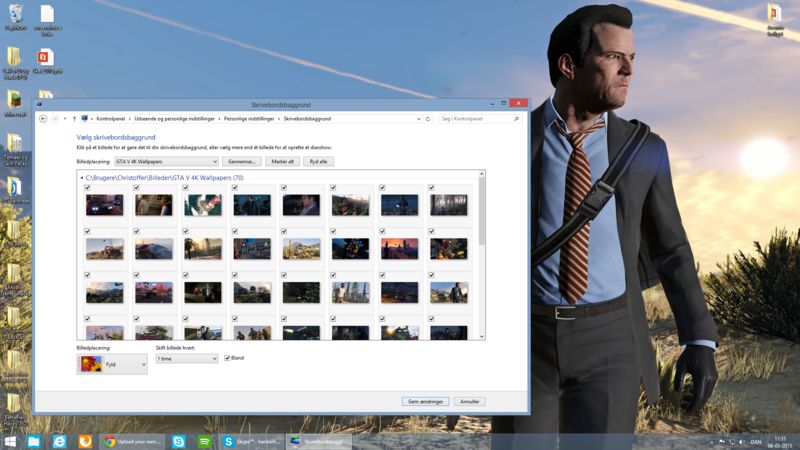The width and height of the screenshot is (800, 450).
Task: Uncheck first row, fourth wallpaper checkbox
Action: pos(235,188)
